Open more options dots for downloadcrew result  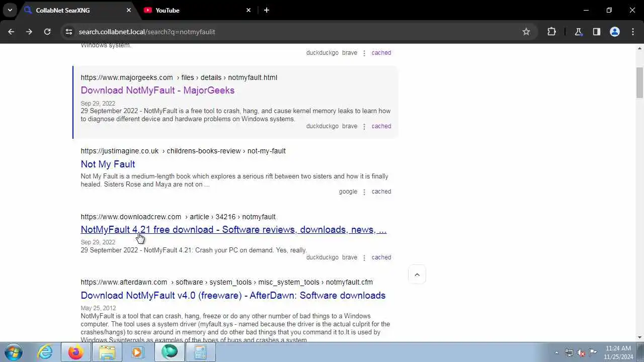(x=364, y=257)
